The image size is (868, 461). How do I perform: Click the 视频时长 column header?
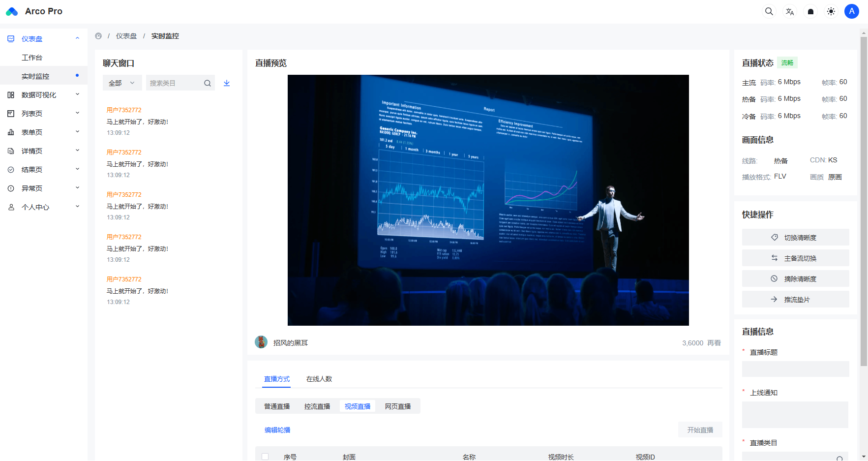pos(561,457)
